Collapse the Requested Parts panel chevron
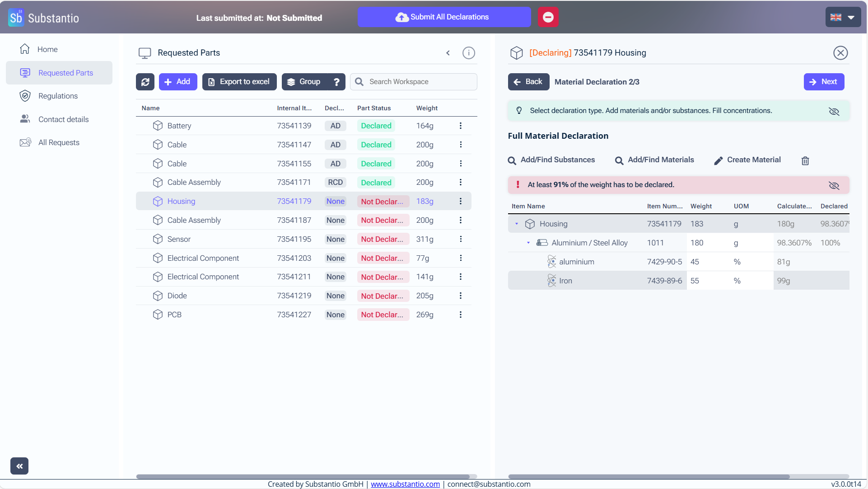Viewport: 868px width, 489px height. tap(448, 53)
